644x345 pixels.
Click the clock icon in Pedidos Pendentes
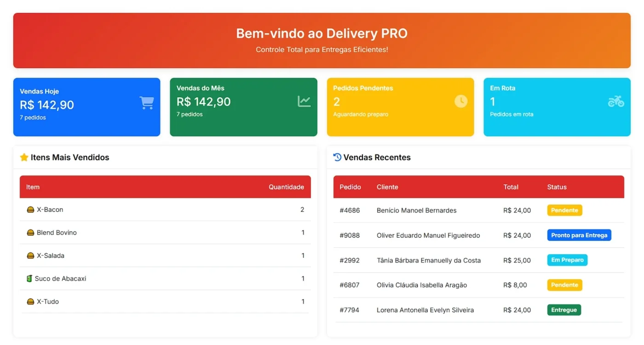(x=461, y=101)
